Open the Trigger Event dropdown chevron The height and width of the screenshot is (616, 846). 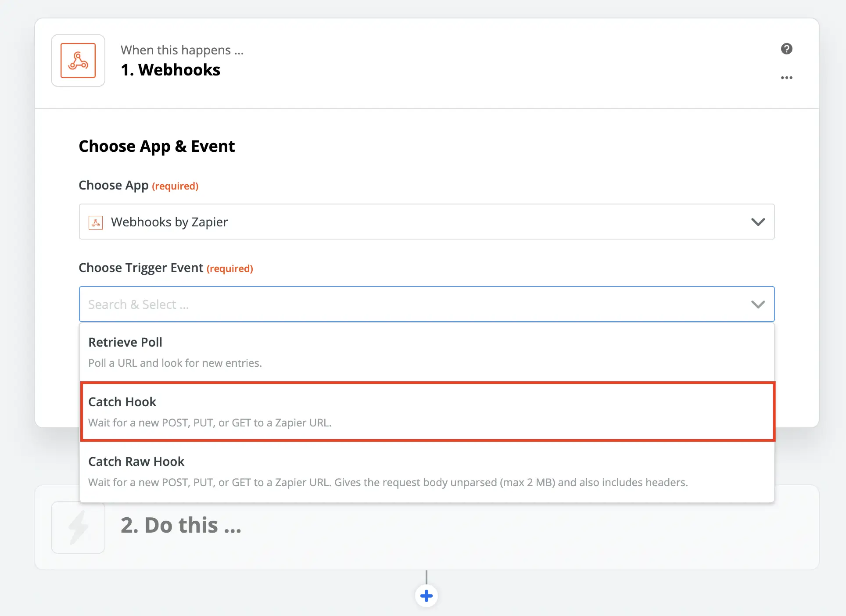(x=758, y=304)
